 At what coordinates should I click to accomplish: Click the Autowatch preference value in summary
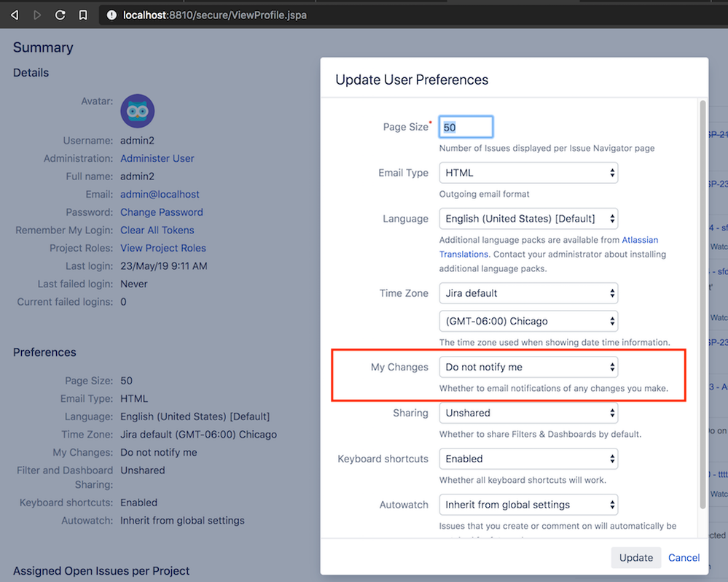(x=182, y=521)
